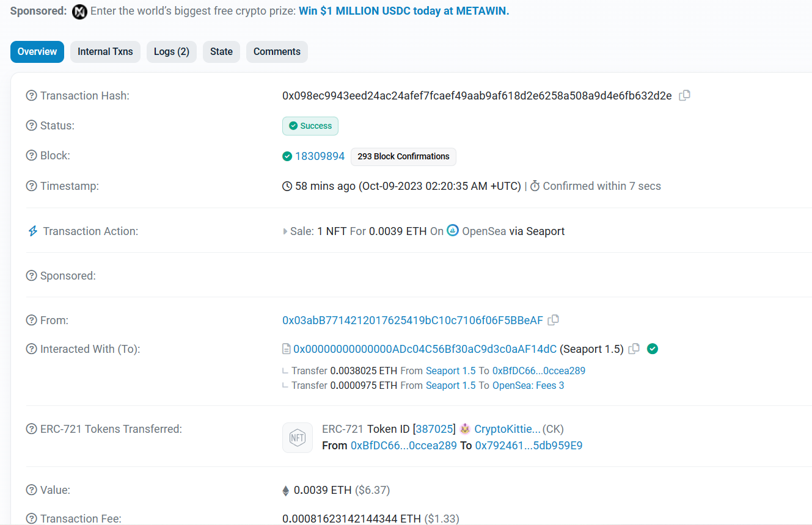Click the 'OpenSea via Seaport' text
The width and height of the screenshot is (812, 525).
click(513, 231)
